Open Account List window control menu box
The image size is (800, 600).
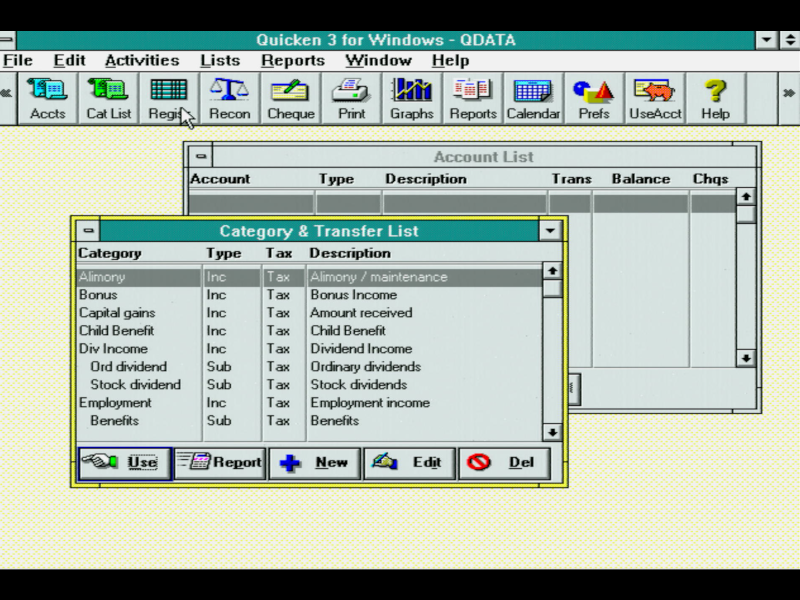(x=201, y=156)
